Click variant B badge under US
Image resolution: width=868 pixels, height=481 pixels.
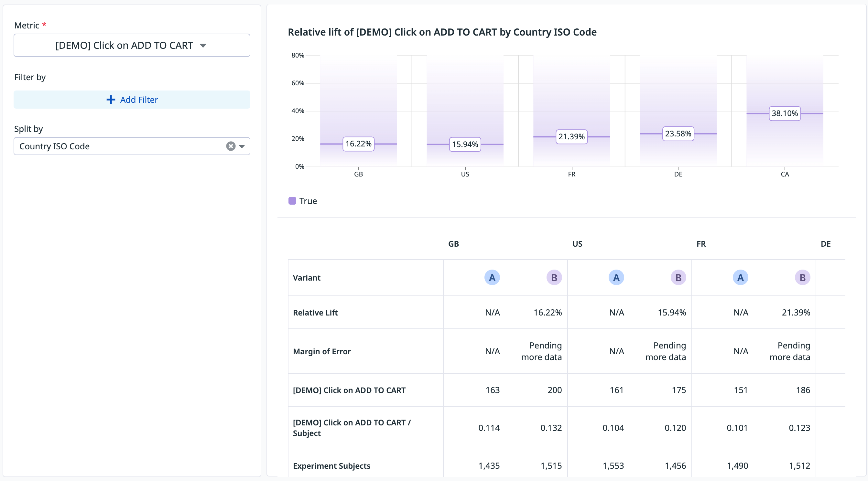pyautogui.click(x=678, y=278)
